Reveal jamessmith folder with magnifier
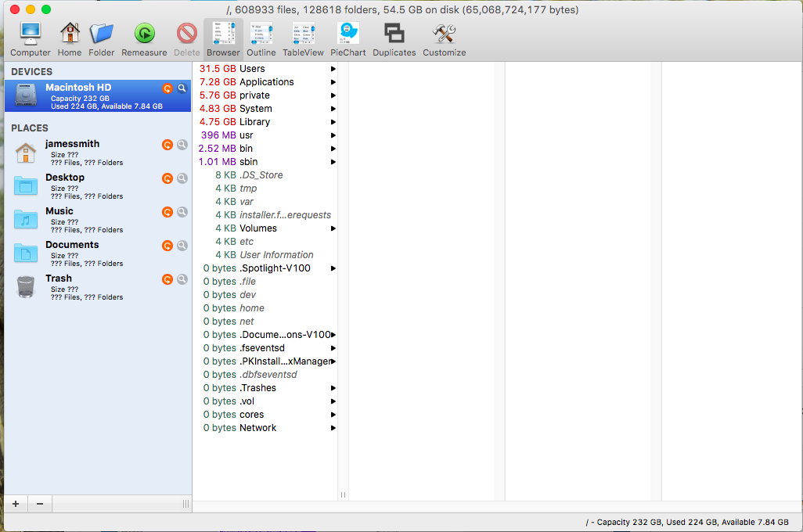Screen dimensions: 803x532 (182, 145)
